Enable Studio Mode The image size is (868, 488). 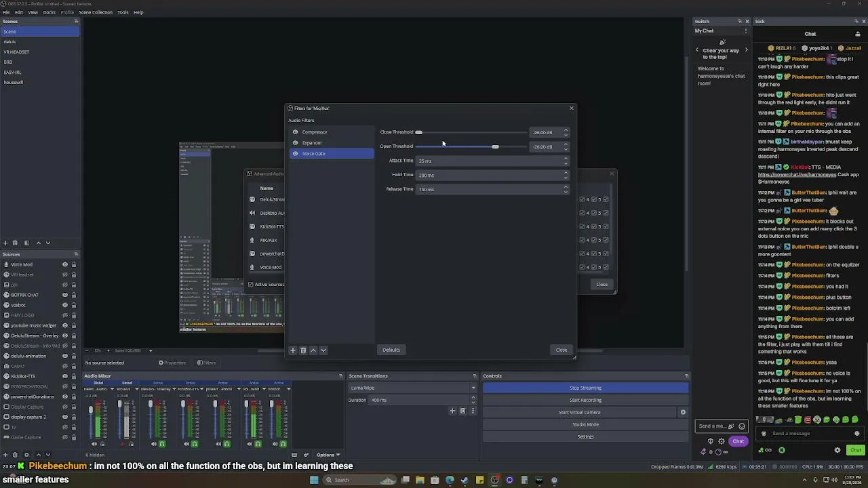(585, 425)
